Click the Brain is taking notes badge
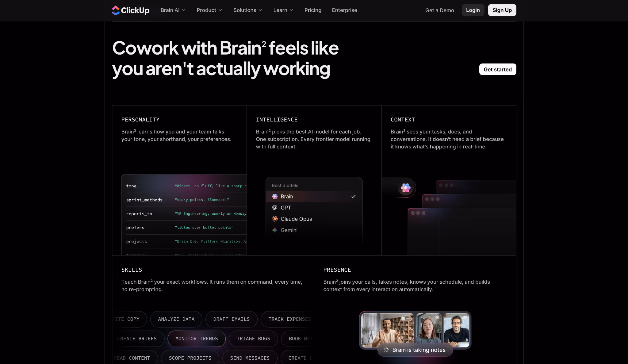 click(x=415, y=350)
